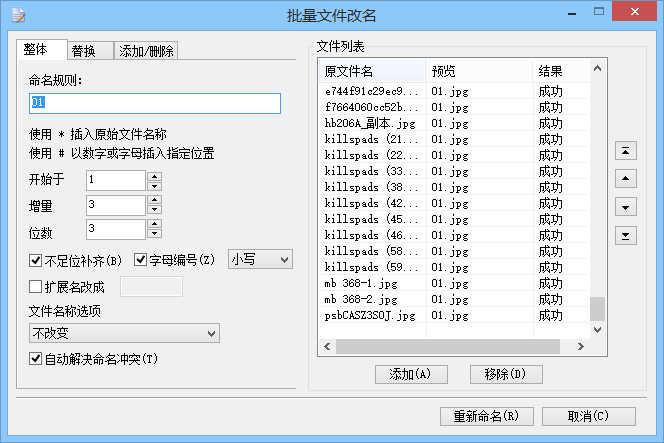Enable the 扩展名改成 checkbox

point(36,287)
